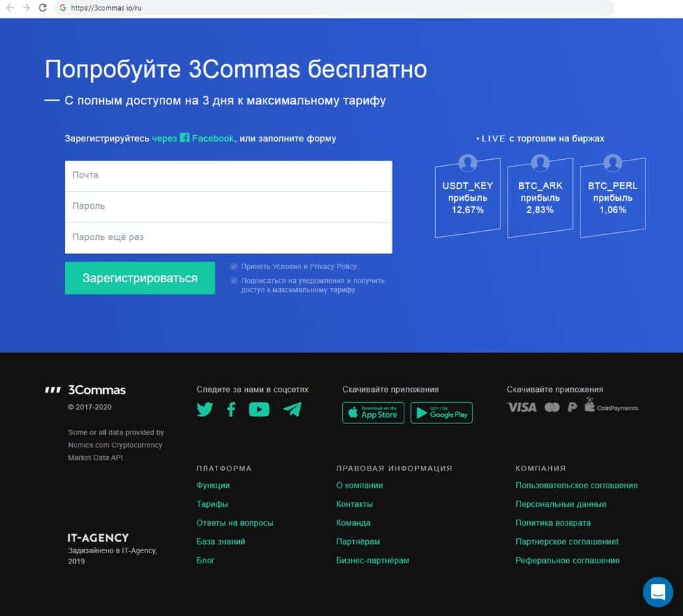Image resolution: width=683 pixels, height=616 pixels.
Task: Click the CoinPayments logo
Action: (x=611, y=405)
